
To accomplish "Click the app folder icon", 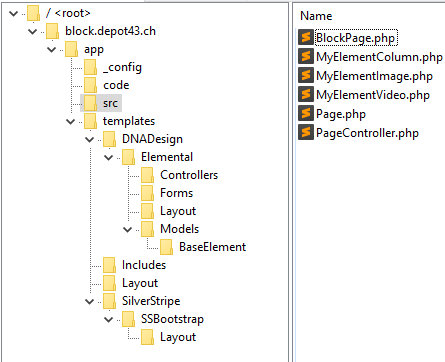I will pyautogui.click(x=72, y=49).
